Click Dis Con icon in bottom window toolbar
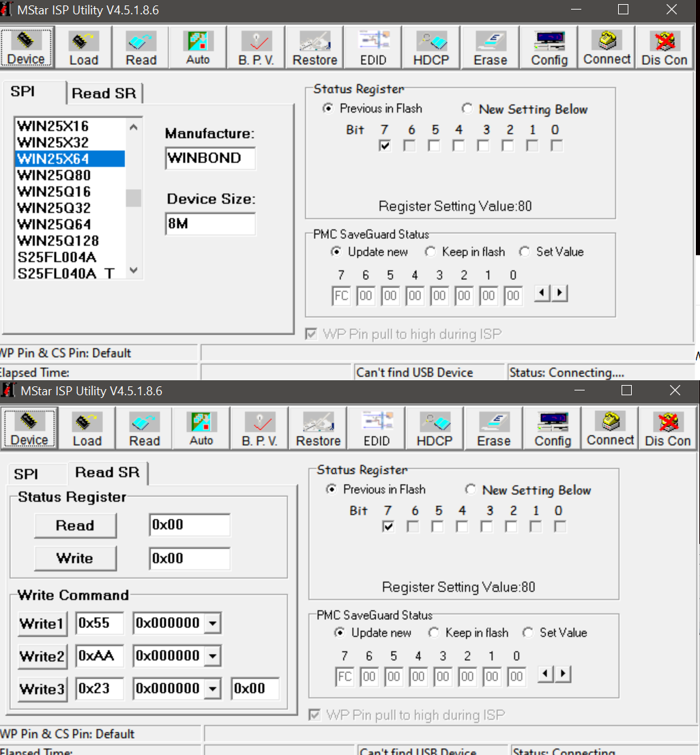The width and height of the screenshot is (700, 755). 668,428
